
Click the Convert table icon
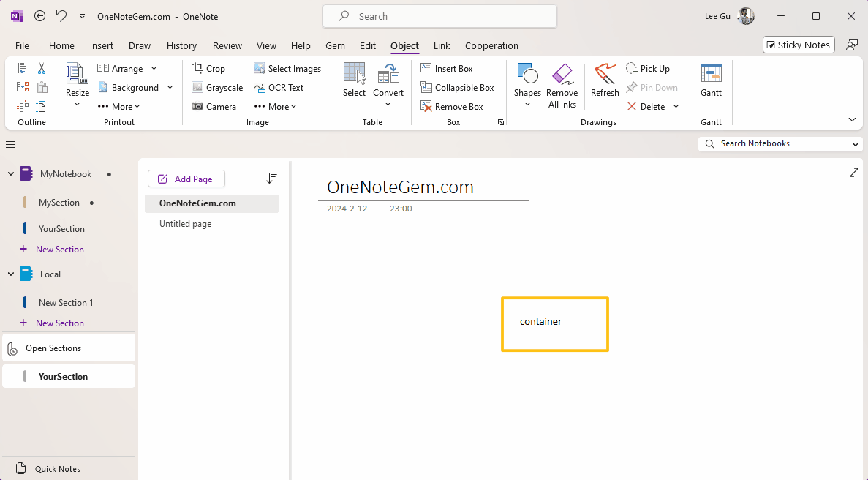(x=388, y=74)
